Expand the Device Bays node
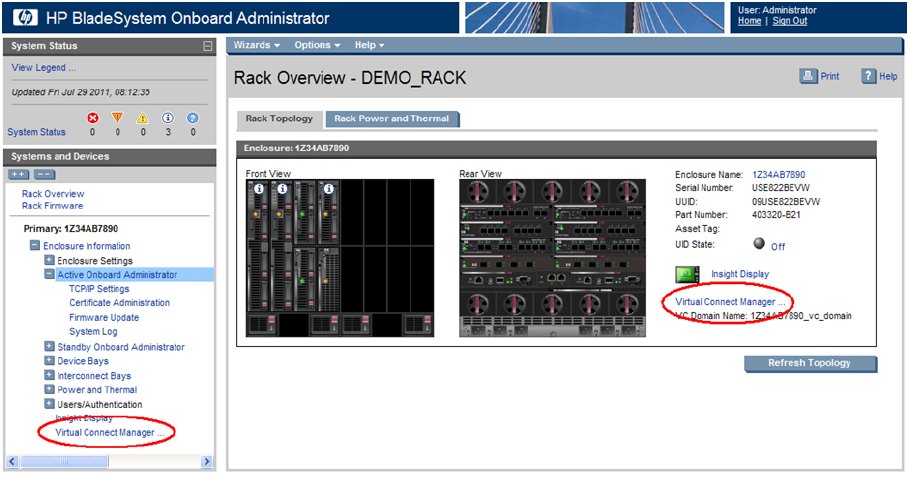 49,361
